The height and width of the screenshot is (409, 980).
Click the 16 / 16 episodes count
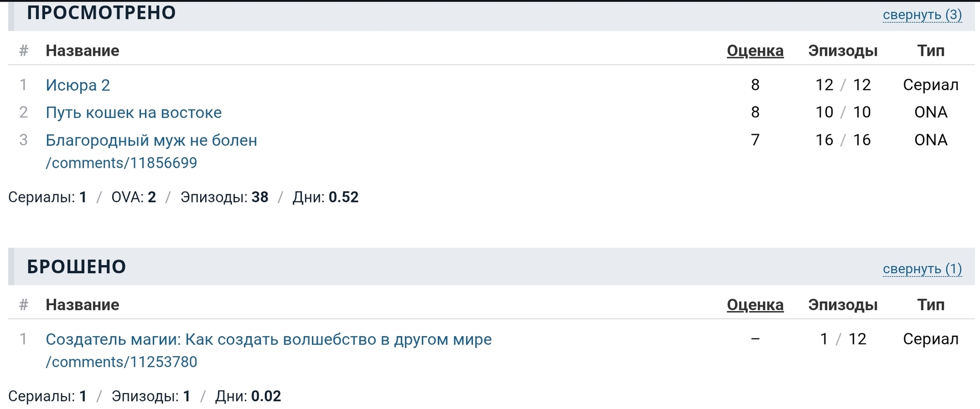[x=843, y=140]
